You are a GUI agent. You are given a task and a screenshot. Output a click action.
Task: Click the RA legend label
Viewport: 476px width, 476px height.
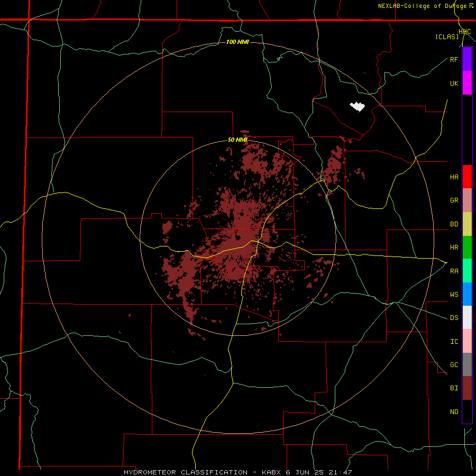pyautogui.click(x=454, y=271)
